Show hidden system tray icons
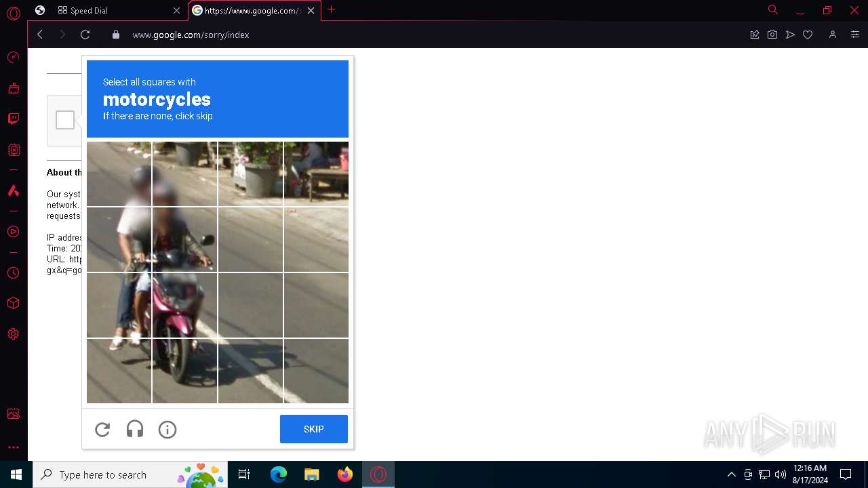The height and width of the screenshot is (488, 868). 731,474
